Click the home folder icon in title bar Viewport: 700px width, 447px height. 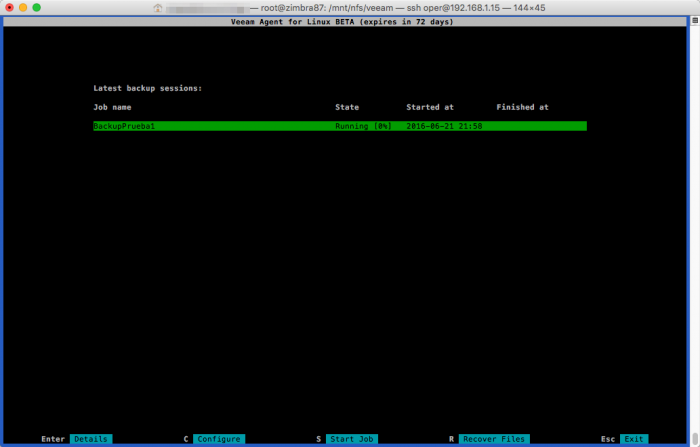coord(158,8)
